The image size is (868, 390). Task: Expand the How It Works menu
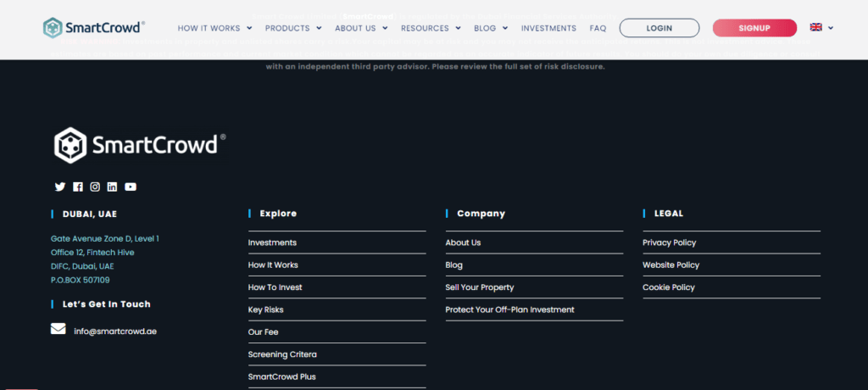(214, 28)
